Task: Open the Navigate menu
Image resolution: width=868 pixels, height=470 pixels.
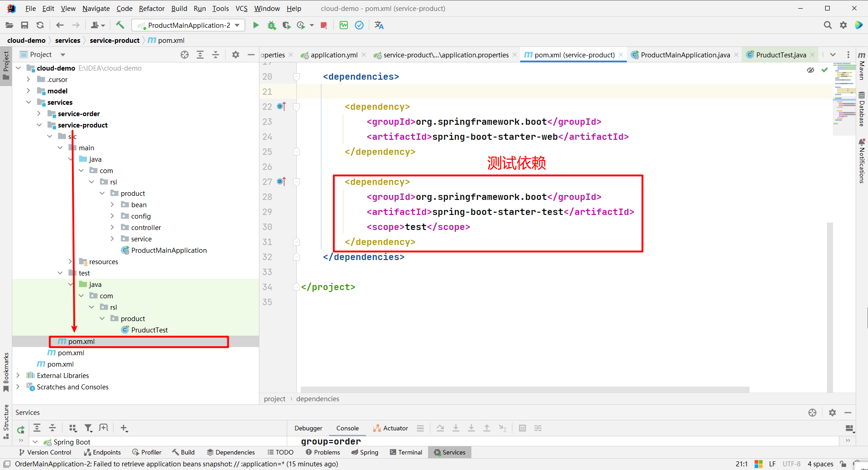Action: pyautogui.click(x=96, y=8)
